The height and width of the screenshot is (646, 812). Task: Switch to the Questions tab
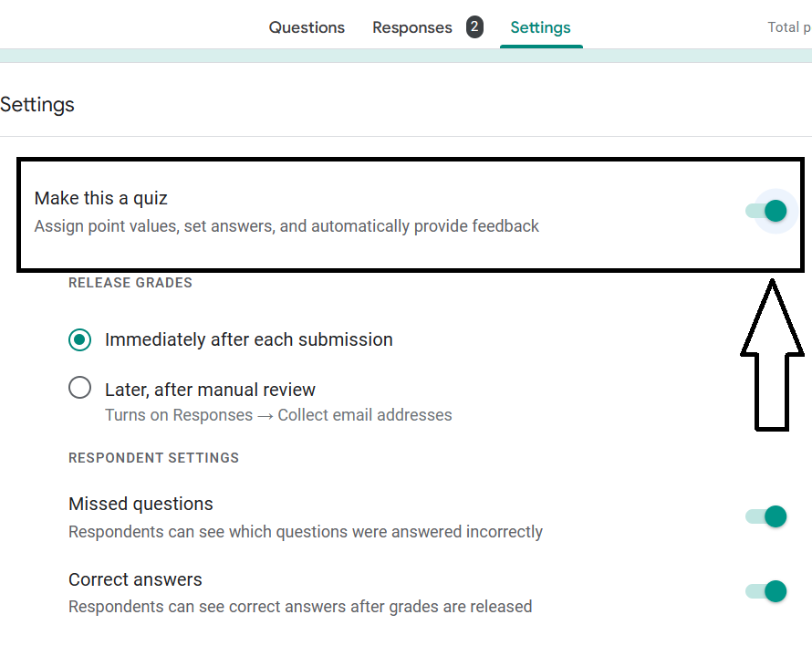point(307,27)
